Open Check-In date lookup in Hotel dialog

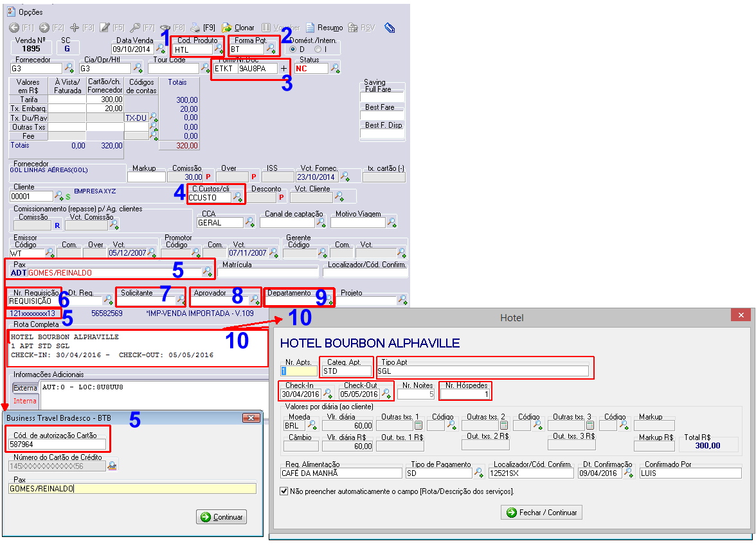(328, 394)
